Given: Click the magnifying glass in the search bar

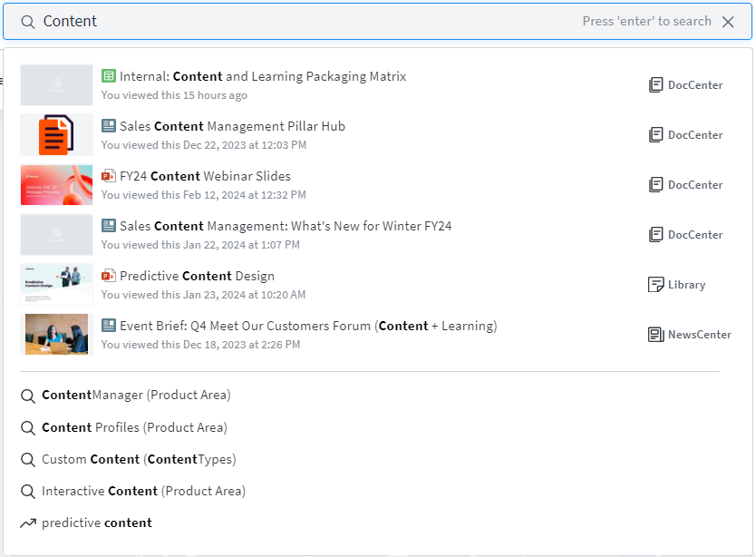Looking at the screenshot, I should (27, 21).
